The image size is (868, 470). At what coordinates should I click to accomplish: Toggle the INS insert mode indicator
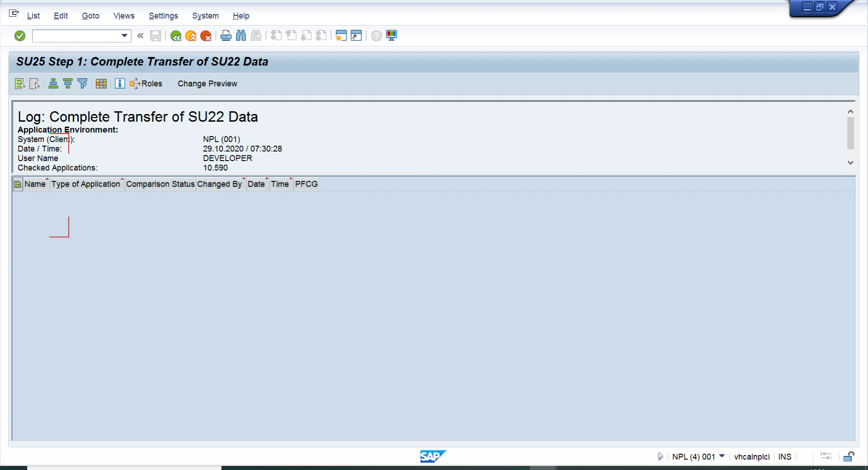(x=785, y=456)
